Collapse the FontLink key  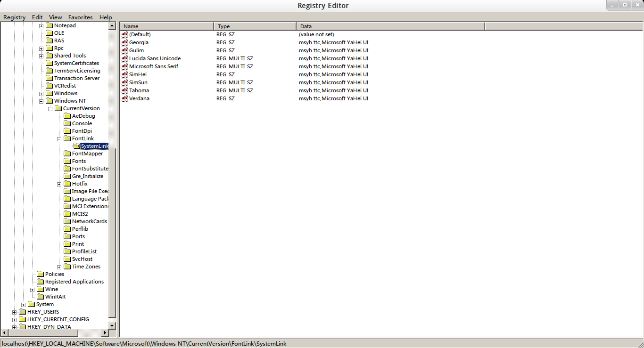pyautogui.click(x=59, y=139)
